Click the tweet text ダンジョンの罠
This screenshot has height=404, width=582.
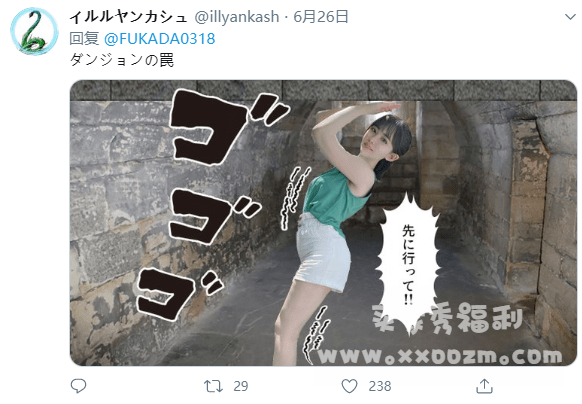point(122,60)
